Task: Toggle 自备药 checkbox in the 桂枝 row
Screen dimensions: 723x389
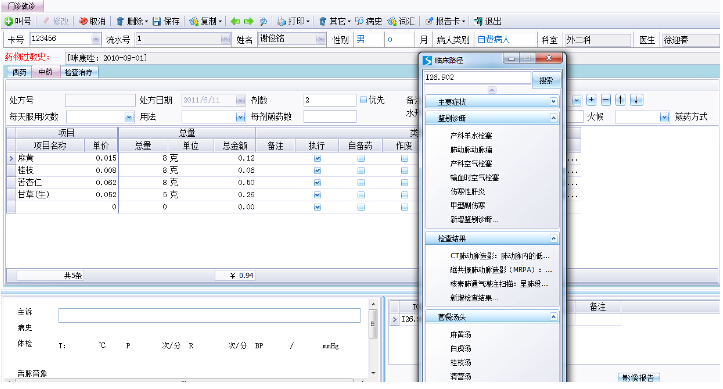Action: coord(361,171)
